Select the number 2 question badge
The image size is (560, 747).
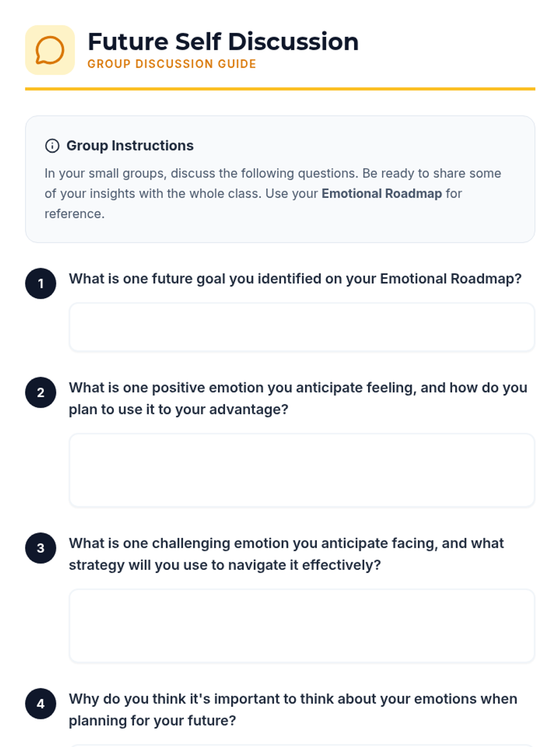[41, 392]
